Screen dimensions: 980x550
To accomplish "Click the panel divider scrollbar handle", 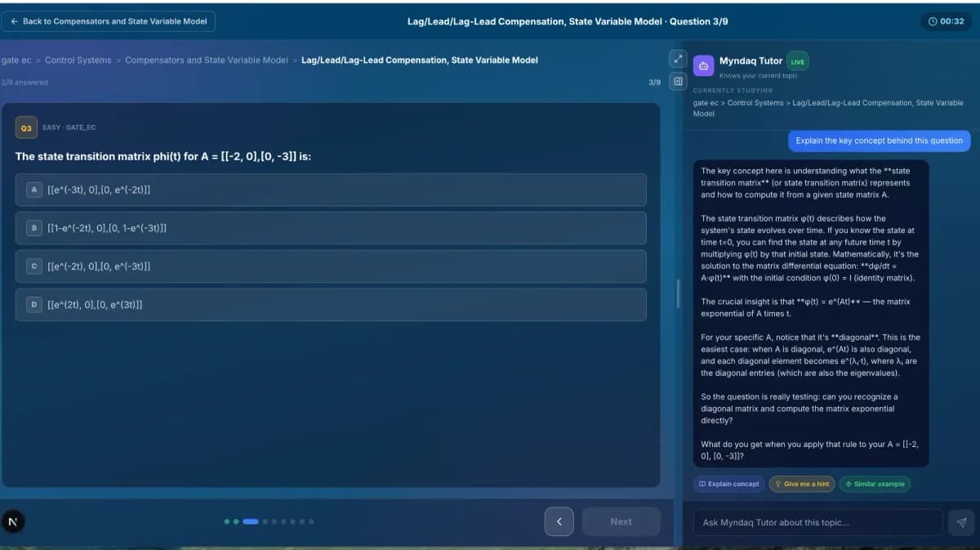I will [677, 294].
